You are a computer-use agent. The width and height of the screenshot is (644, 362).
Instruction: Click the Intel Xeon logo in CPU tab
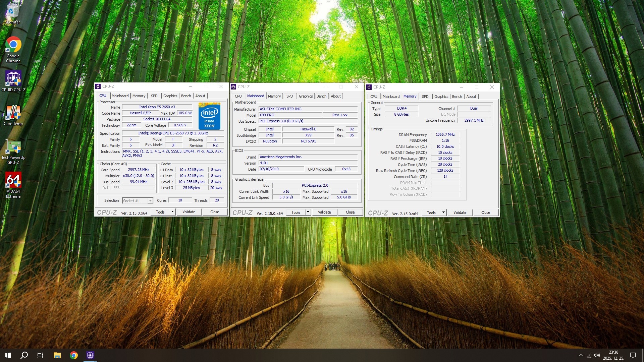click(209, 116)
